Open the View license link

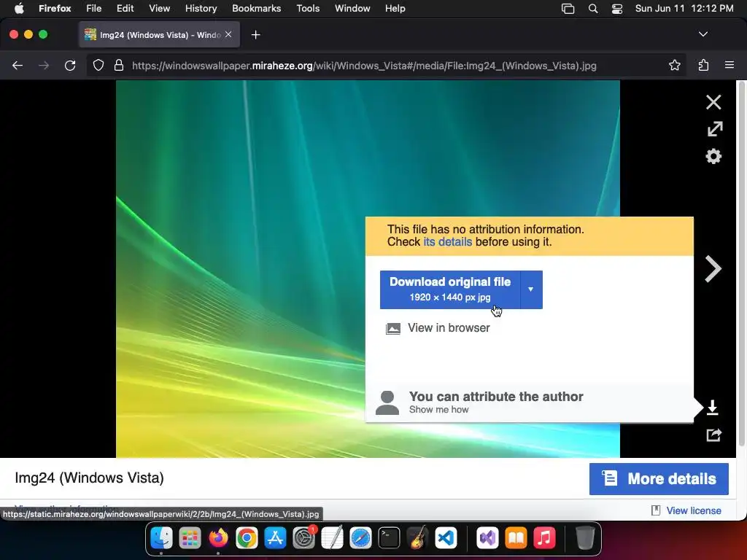[x=694, y=510]
